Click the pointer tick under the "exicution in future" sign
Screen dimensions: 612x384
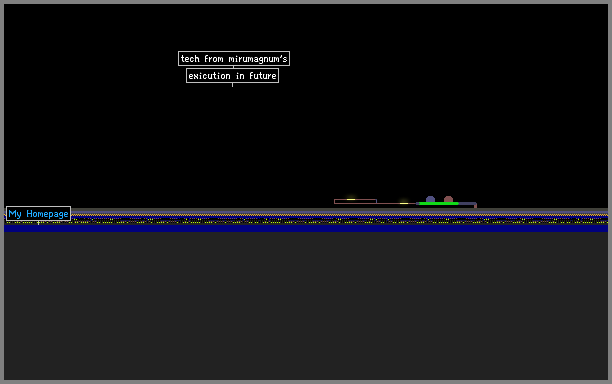232,85
